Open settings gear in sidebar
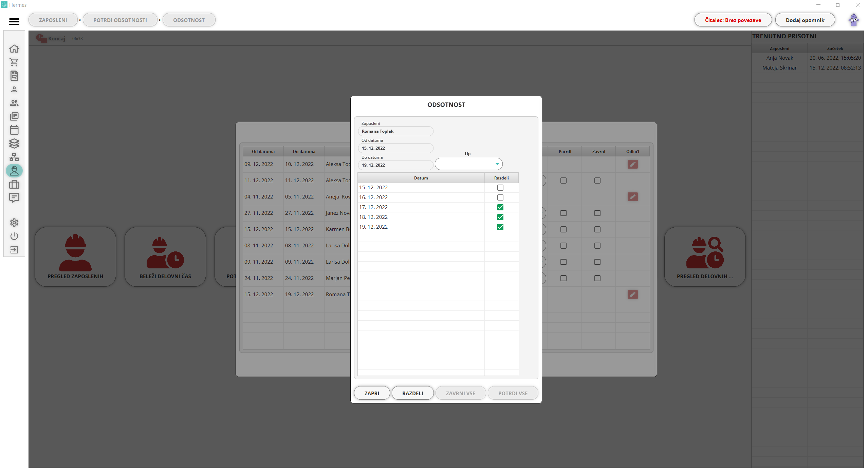The image size is (868, 474). (14, 223)
